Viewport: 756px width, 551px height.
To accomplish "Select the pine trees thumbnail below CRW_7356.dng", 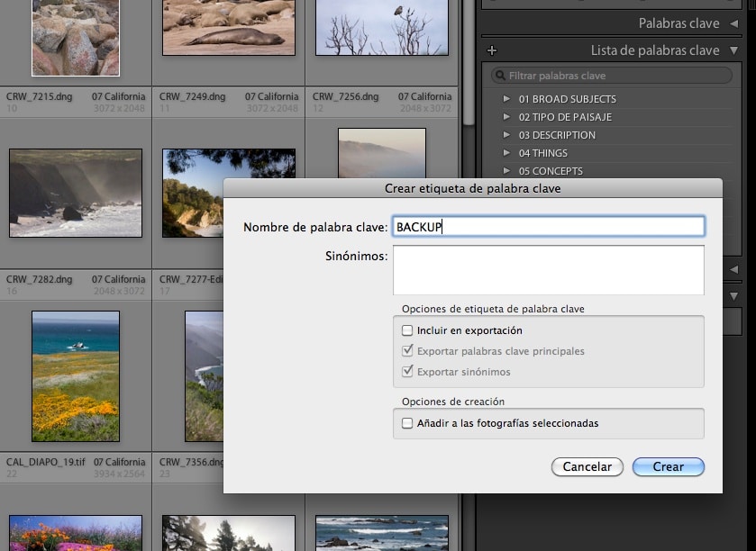I will pyautogui.click(x=229, y=533).
